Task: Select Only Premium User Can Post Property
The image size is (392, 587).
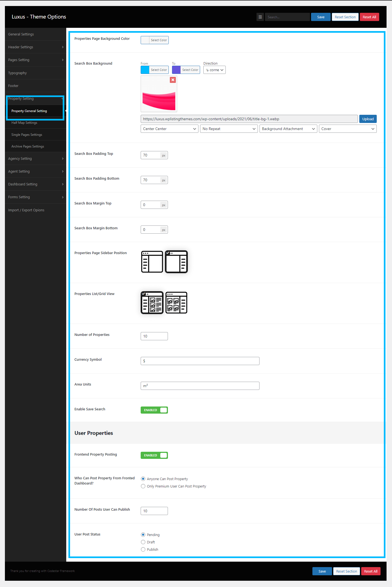Action: 143,486
